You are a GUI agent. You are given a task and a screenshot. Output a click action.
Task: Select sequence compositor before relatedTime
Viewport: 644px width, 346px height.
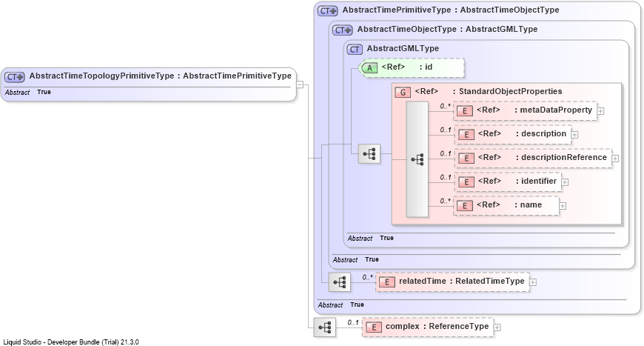click(x=339, y=282)
